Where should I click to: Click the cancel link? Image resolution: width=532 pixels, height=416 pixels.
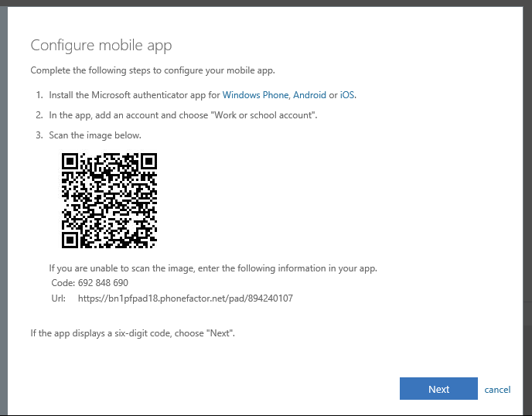coord(497,390)
